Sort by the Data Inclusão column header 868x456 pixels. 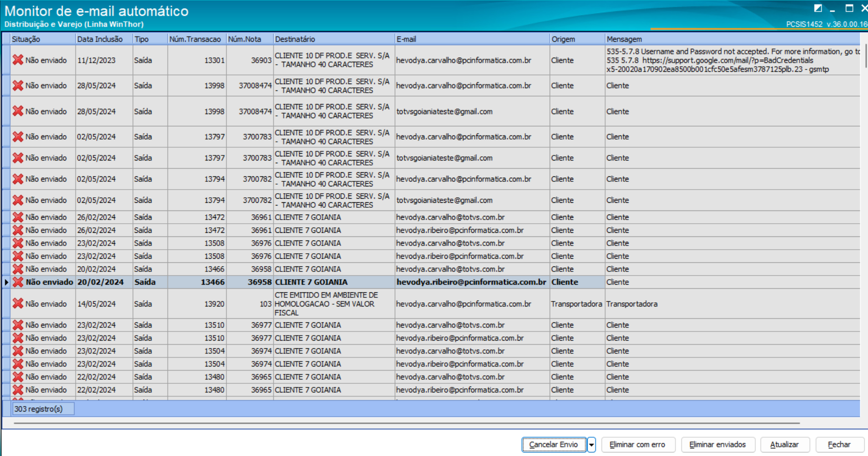pos(104,39)
